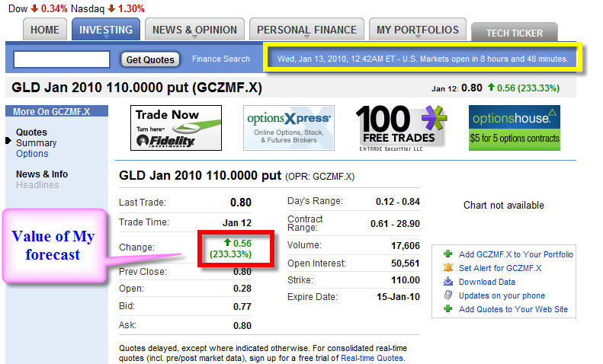Click green plus icon beside Add Quotes to Web Site

coord(447,308)
